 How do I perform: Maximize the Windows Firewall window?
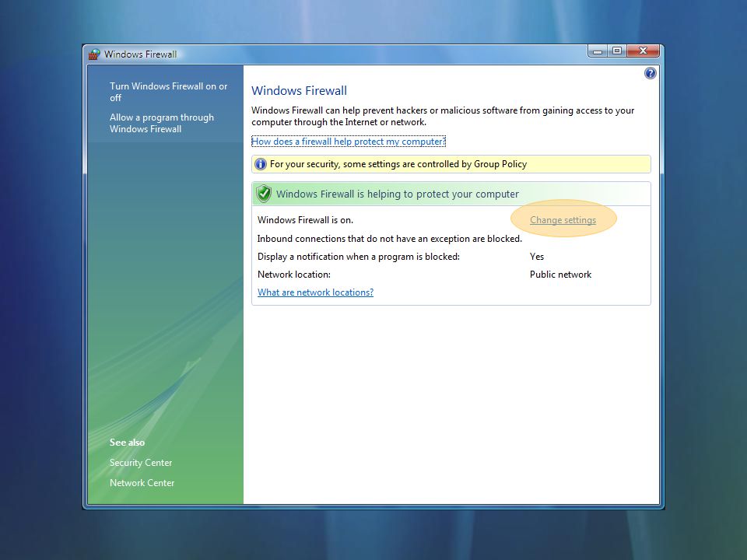[617, 51]
